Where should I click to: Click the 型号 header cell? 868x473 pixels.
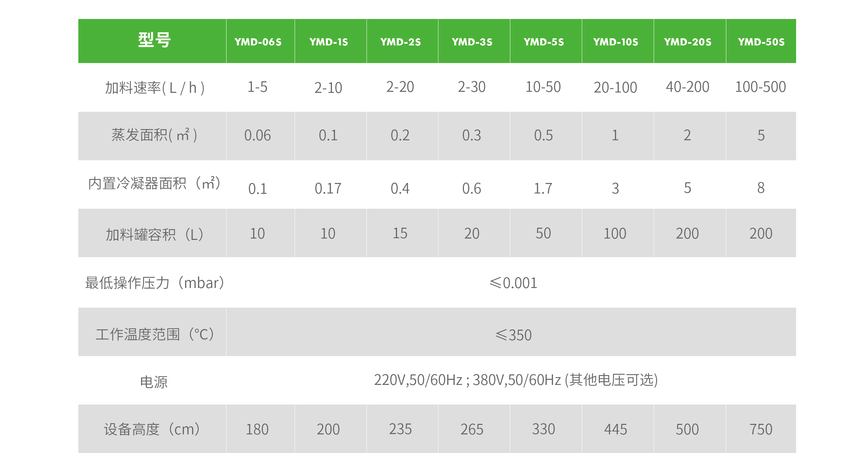(x=154, y=41)
